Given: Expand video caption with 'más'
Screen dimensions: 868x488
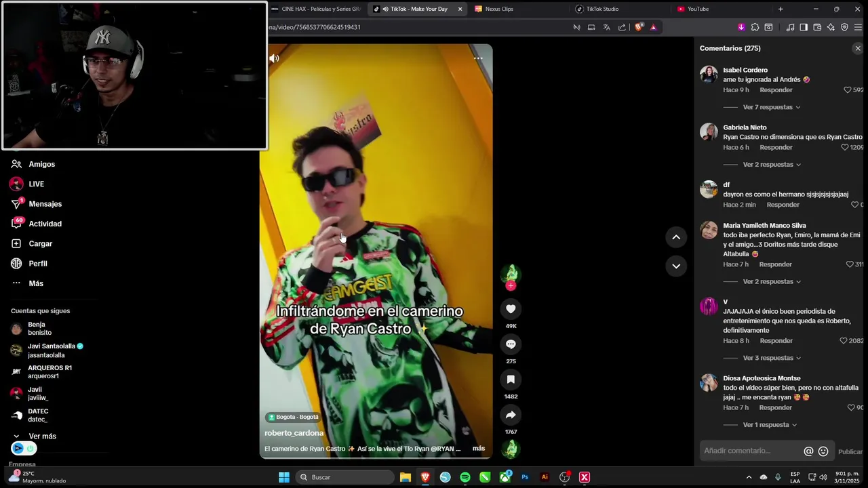Looking at the screenshot, I should [x=479, y=449].
